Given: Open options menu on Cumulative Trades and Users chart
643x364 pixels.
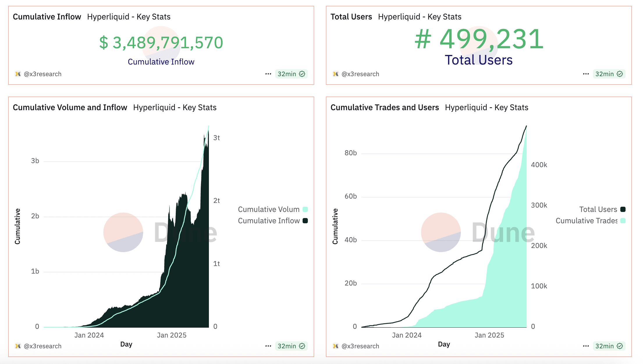Looking at the screenshot, I should click(x=586, y=346).
